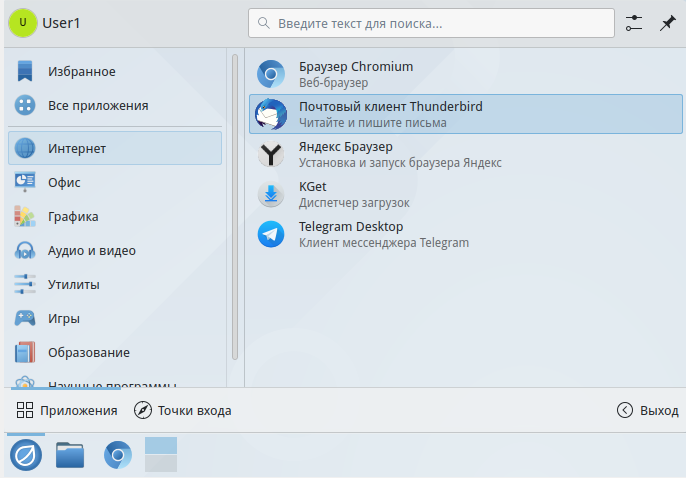Click the Chromium icon in taskbar
This screenshot has height=478, width=686.
tap(118, 455)
